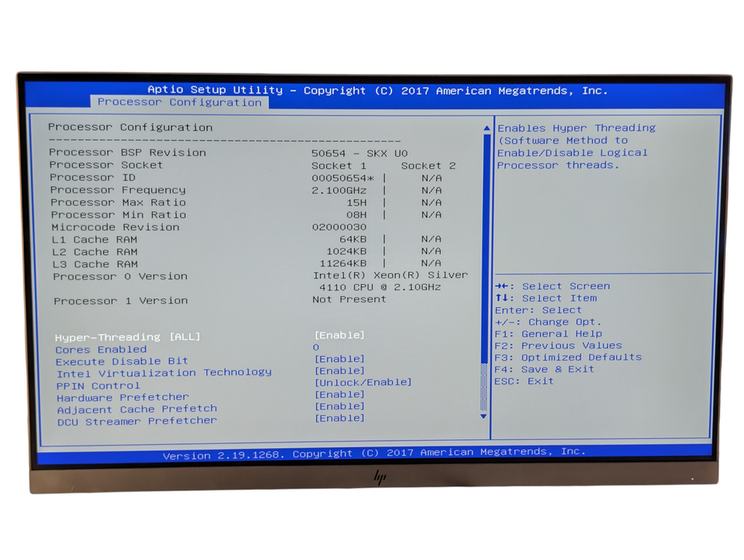Change DCU Streamer Prefetcher [Enable] value
The width and height of the screenshot is (744, 560).
click(340, 418)
